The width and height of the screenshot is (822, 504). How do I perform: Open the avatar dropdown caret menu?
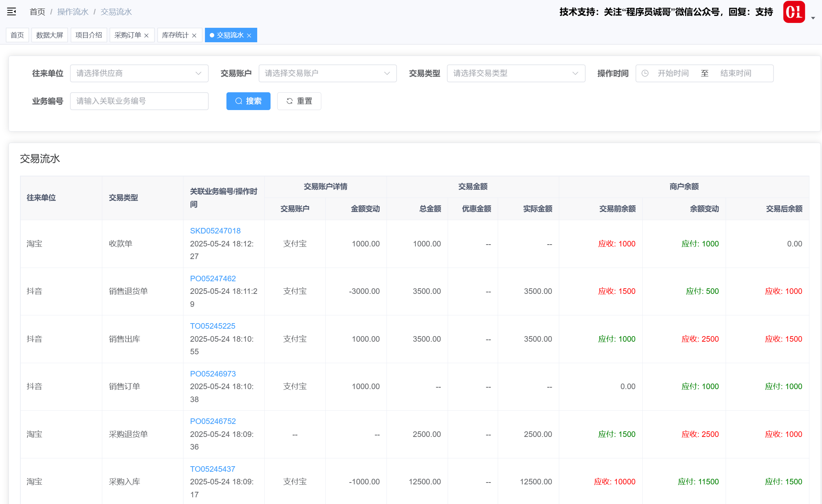click(813, 18)
